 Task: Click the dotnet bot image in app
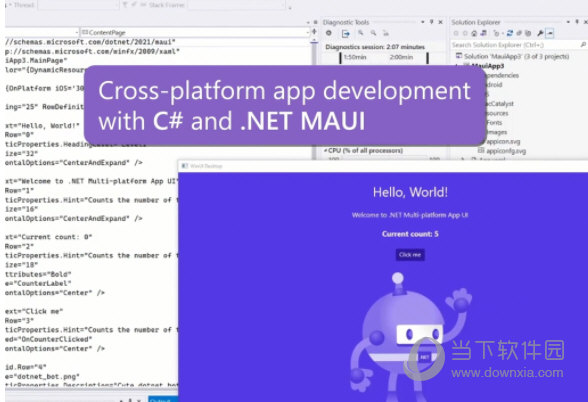[411, 336]
